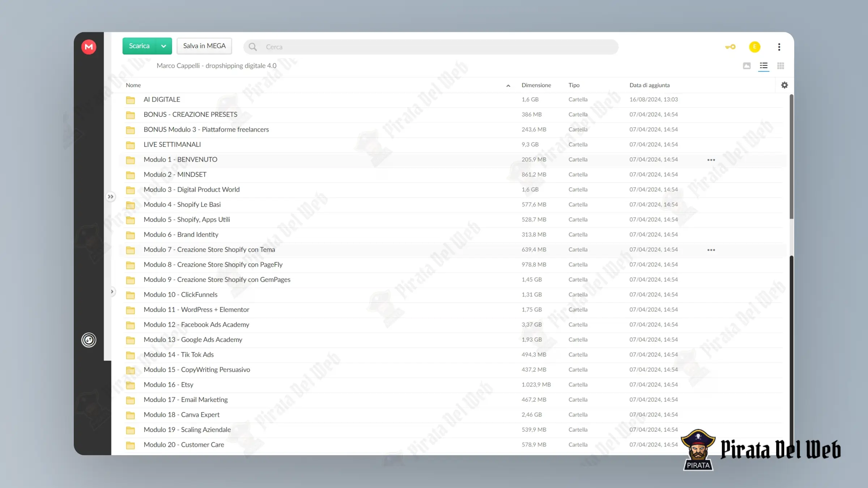868x488 pixels.
Task: Switch to the media gallery view icon
Action: [747, 66]
